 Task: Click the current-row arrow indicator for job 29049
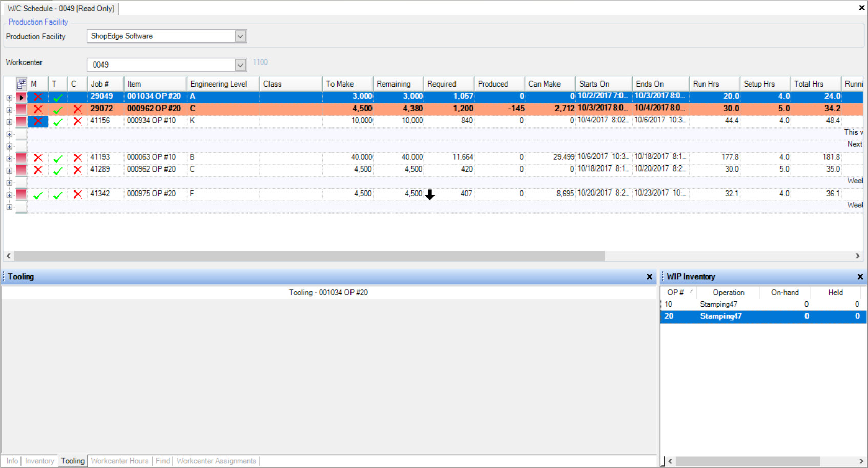point(21,97)
